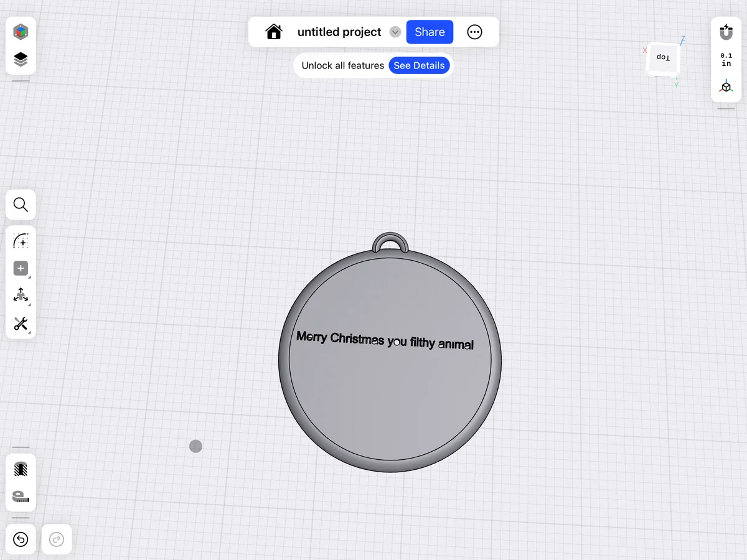Open the 3D print export icon
Viewport: 747px width, 560px height.
21,469
